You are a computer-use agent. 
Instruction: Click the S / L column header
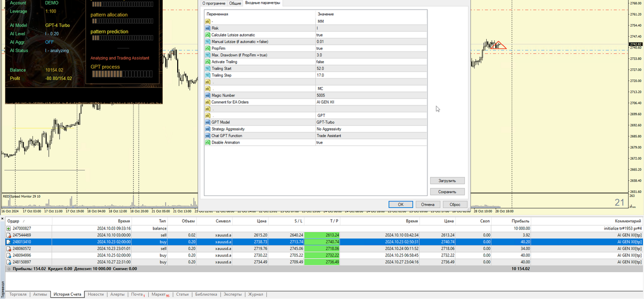[299, 220]
